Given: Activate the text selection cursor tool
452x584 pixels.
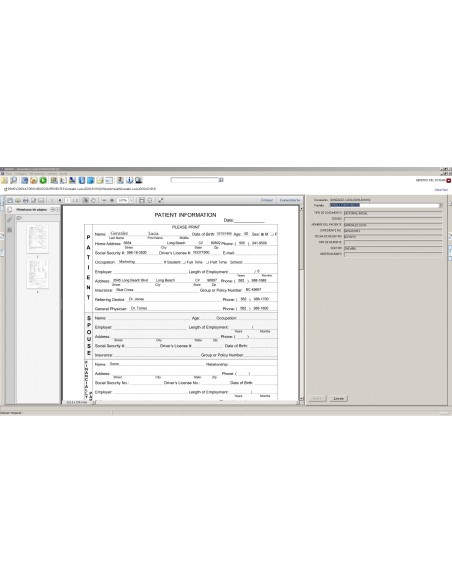Looking at the screenshot, I should point(86,200).
